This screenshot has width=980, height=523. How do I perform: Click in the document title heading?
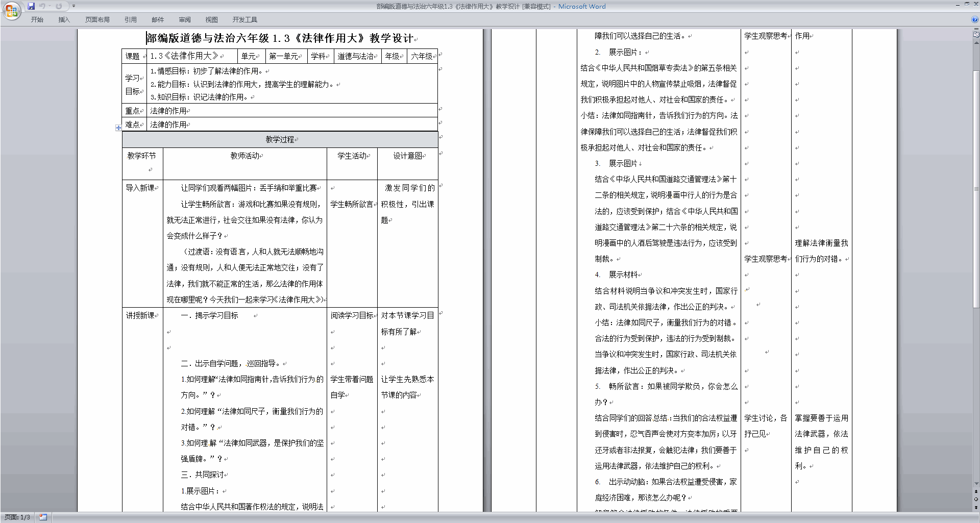[280, 38]
